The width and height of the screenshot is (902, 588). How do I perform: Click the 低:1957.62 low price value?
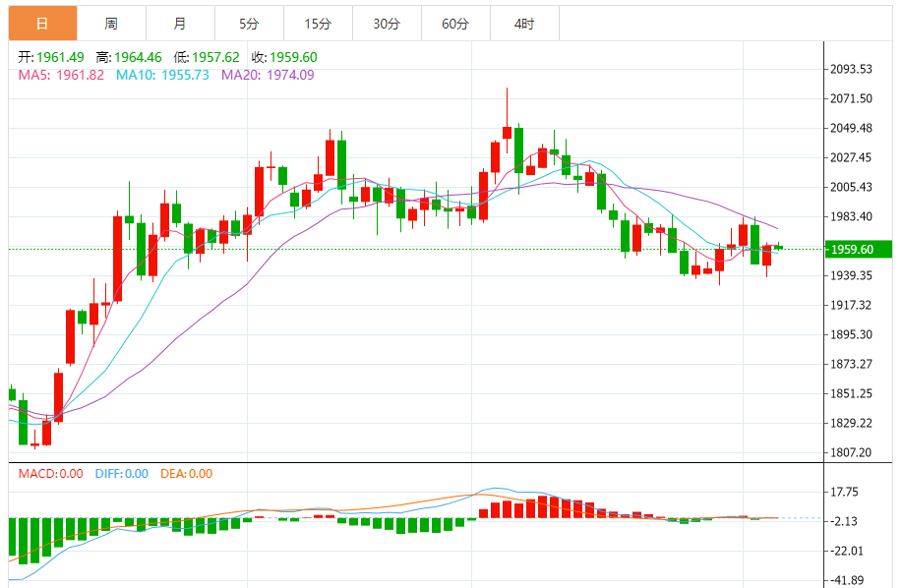point(207,57)
